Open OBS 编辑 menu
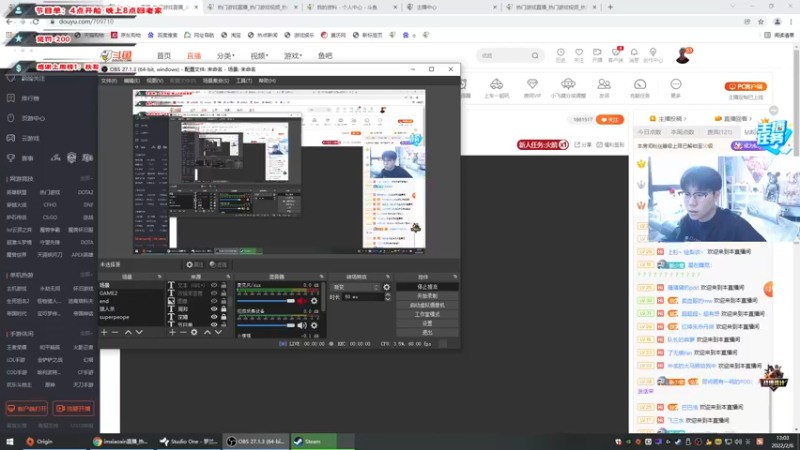This screenshot has height=450, width=800. [131, 81]
